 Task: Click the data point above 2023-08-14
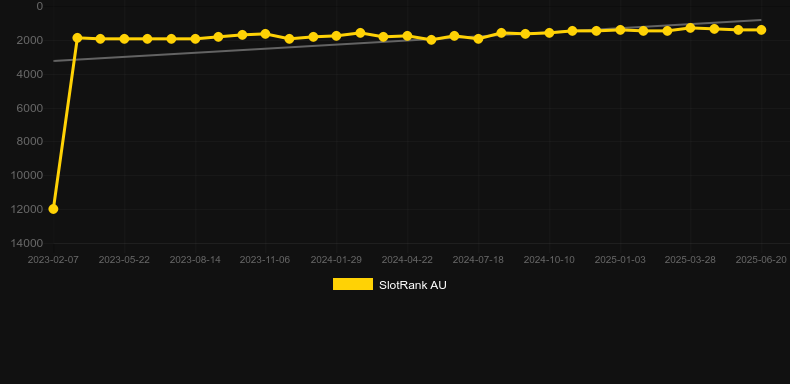pos(195,39)
